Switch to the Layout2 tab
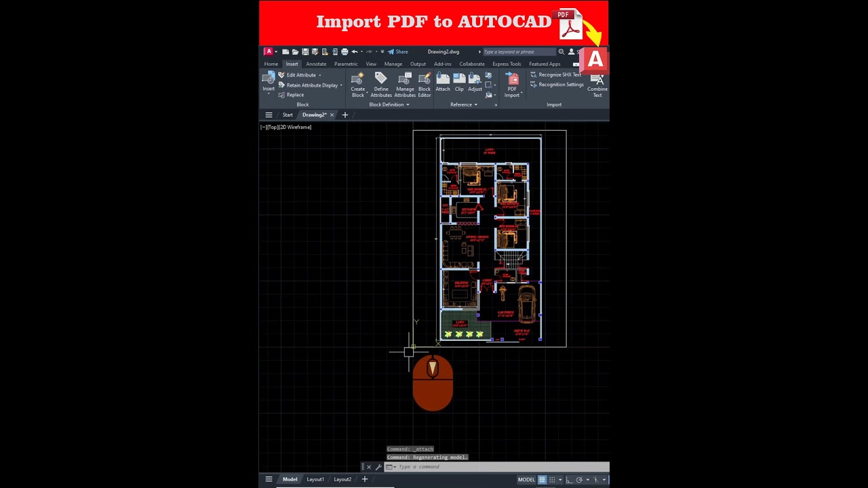 coord(342,479)
